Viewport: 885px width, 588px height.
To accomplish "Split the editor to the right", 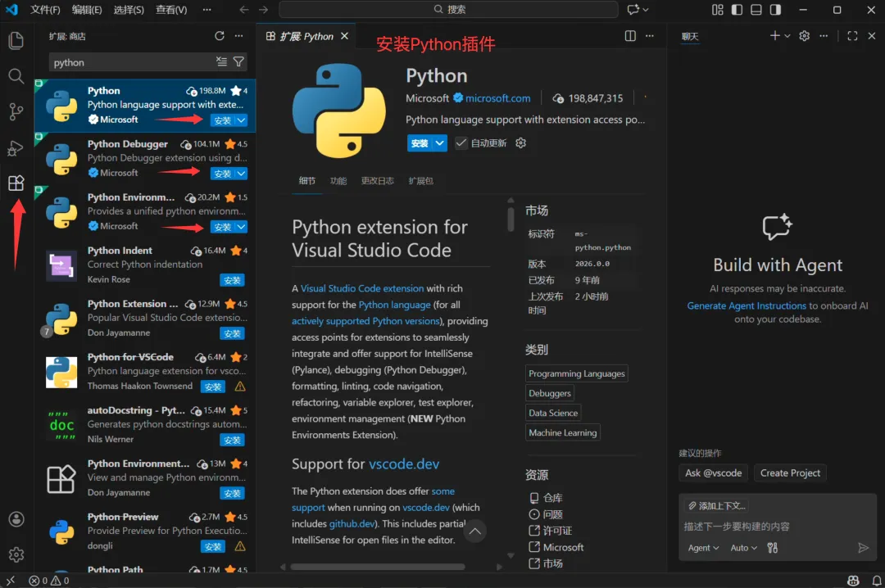I will click(x=630, y=36).
